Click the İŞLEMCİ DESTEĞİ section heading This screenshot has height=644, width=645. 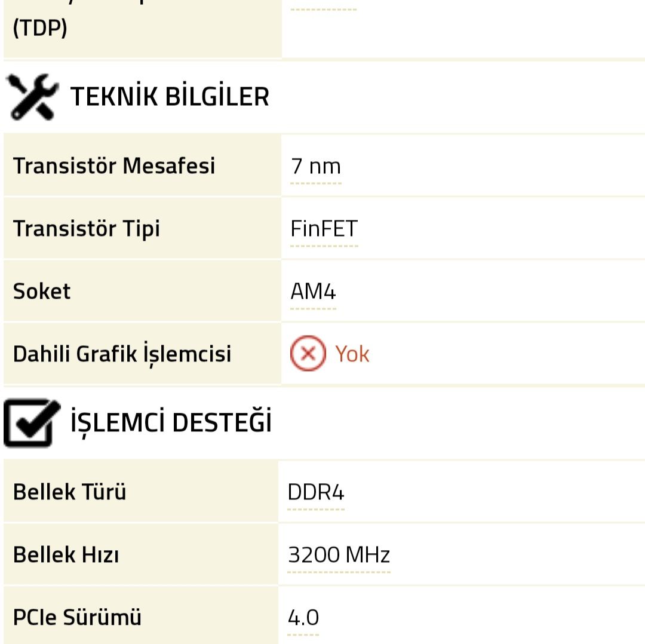(171, 422)
